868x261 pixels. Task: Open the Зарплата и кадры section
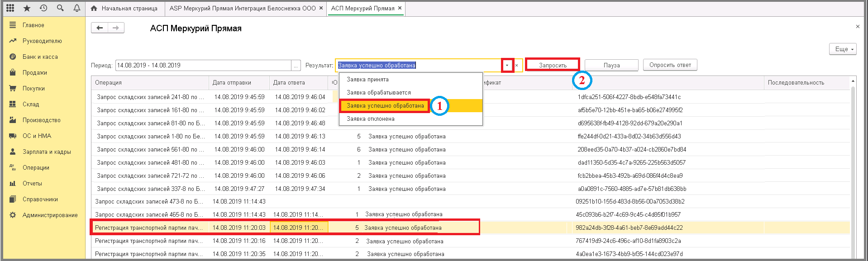pyautogui.click(x=47, y=152)
